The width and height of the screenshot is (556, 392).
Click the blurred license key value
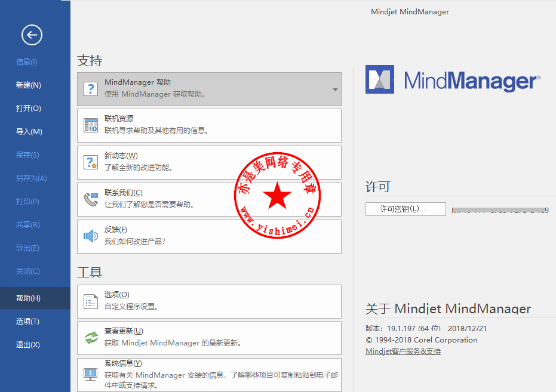click(x=500, y=211)
